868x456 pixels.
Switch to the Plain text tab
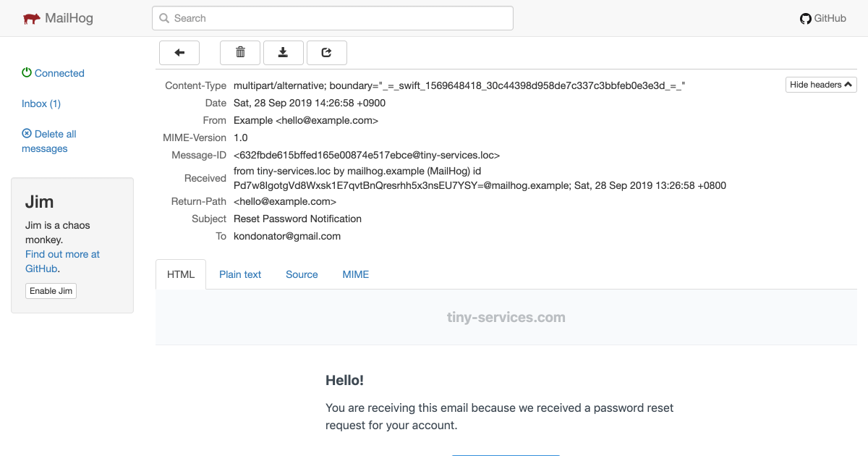(240, 274)
